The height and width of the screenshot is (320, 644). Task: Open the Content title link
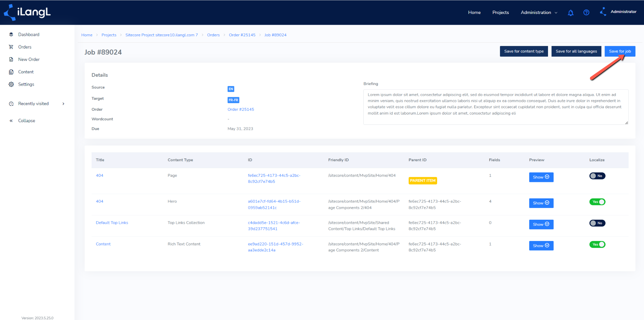pyautogui.click(x=103, y=244)
